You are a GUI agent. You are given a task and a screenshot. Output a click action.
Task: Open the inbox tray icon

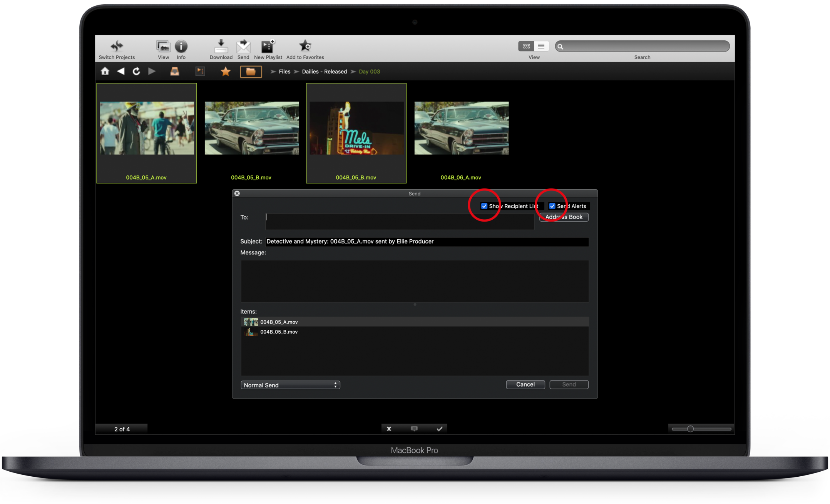(x=174, y=72)
